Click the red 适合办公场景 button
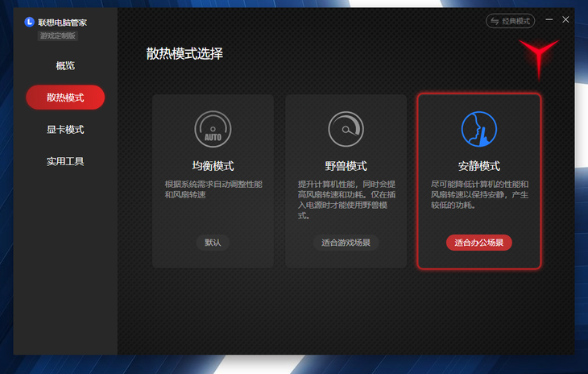 pyautogui.click(x=478, y=243)
